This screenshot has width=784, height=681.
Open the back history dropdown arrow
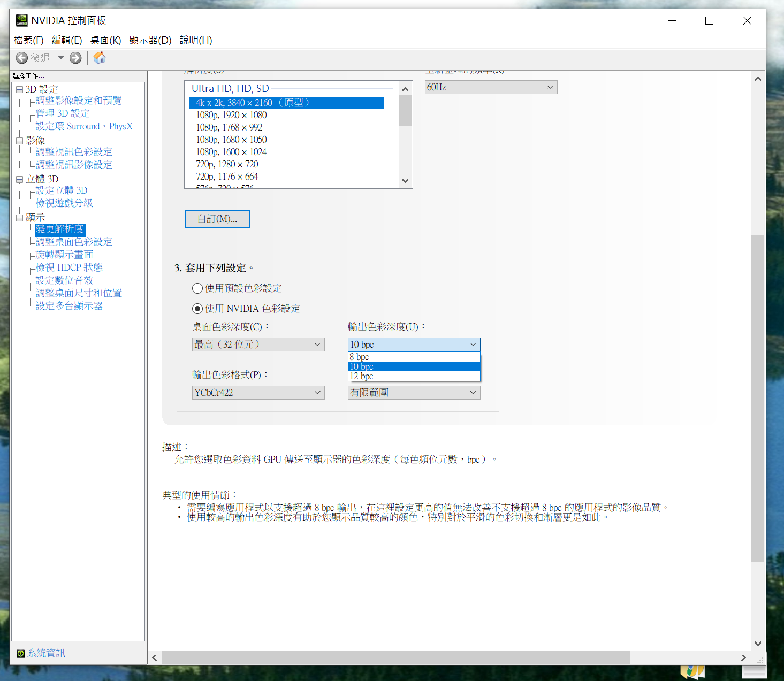(61, 58)
